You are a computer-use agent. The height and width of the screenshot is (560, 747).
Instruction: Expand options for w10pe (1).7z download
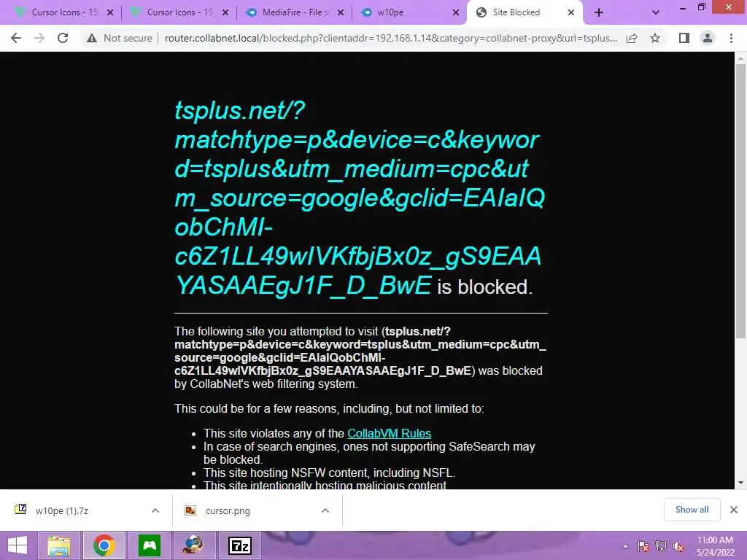(155, 510)
